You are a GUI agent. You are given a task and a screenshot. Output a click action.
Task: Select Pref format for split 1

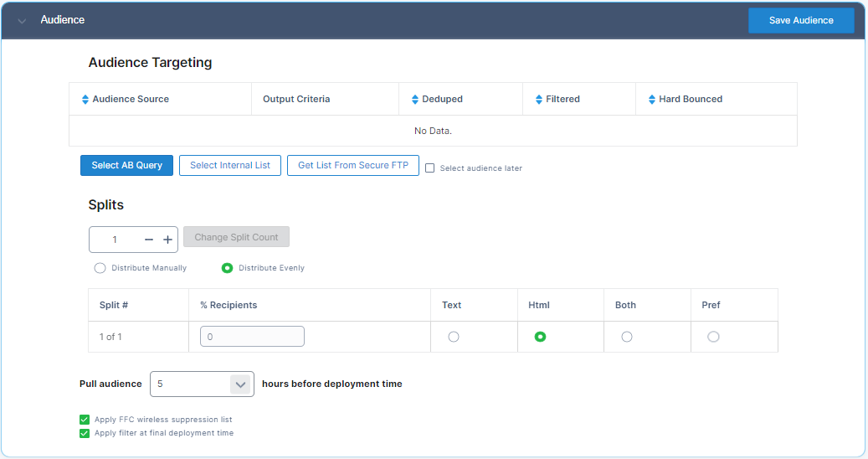[713, 337]
